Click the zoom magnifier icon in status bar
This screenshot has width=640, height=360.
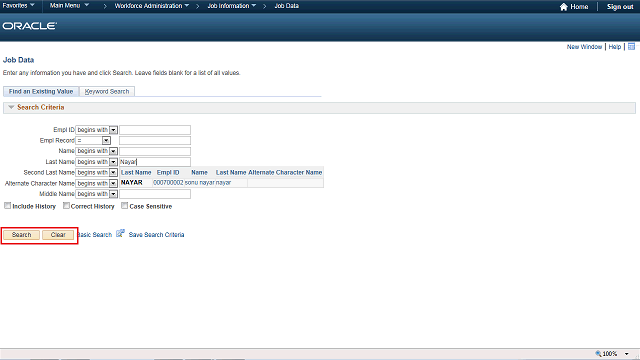[598, 353]
